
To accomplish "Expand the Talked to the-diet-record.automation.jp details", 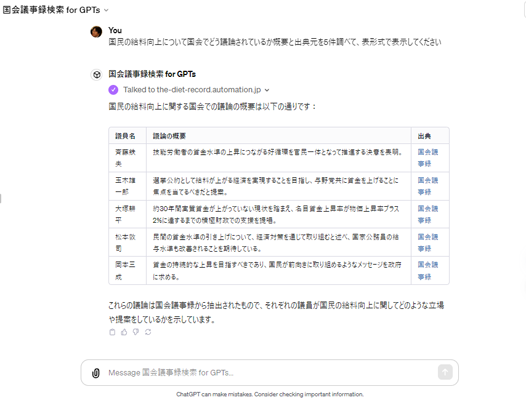I will pyautogui.click(x=196, y=90).
